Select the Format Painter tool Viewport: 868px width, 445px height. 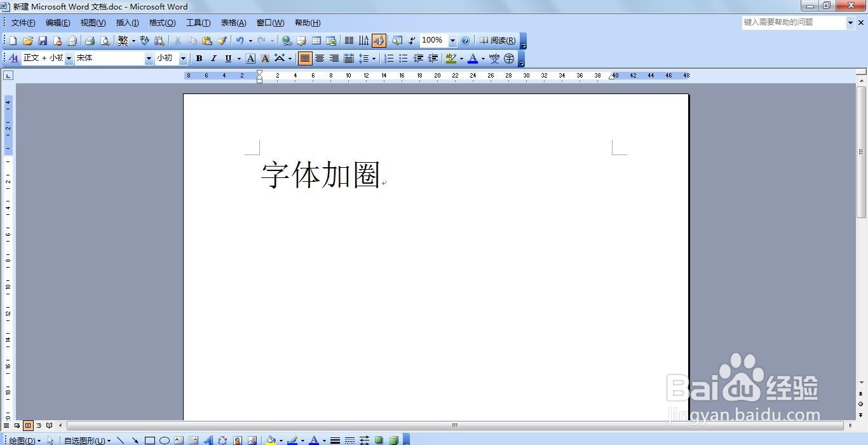[223, 40]
